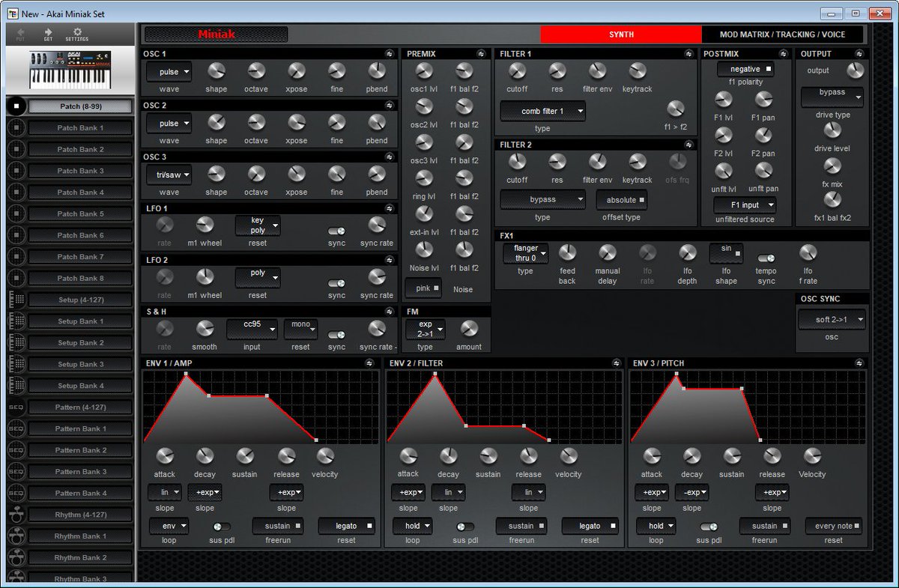Viewport: 899px width, 588px height.
Task: Open the OSC 1 pulse wave dropdown
Action: coord(169,72)
